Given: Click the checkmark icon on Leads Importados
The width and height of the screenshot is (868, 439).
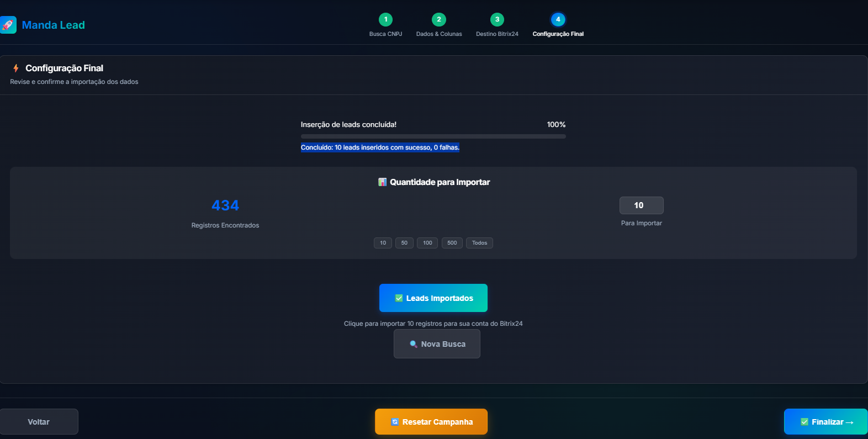Looking at the screenshot, I should 399,298.
